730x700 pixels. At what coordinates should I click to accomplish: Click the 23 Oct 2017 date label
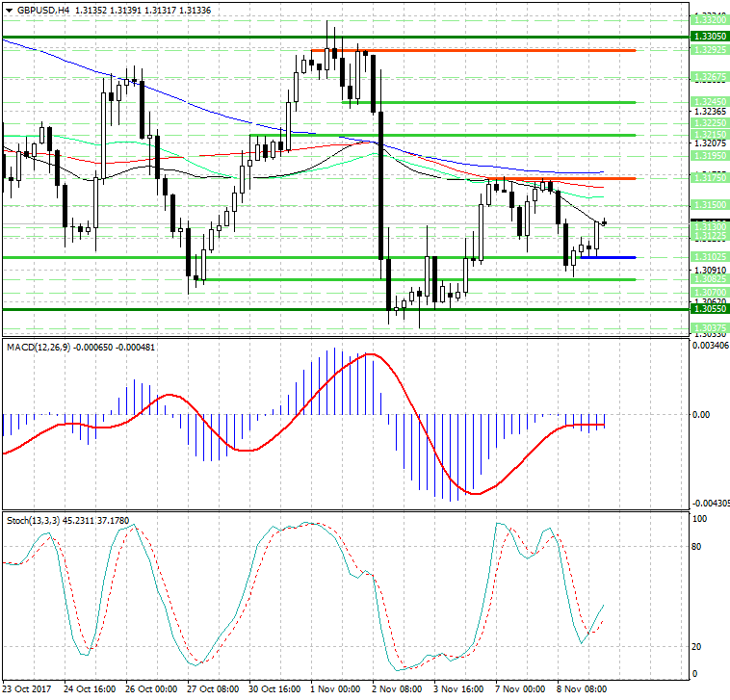[29, 689]
